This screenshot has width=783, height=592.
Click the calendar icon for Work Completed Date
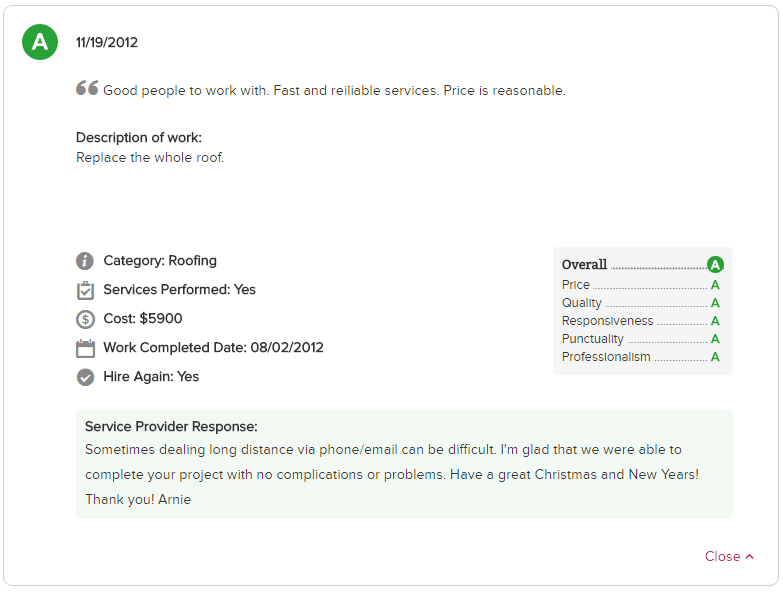pos(85,348)
